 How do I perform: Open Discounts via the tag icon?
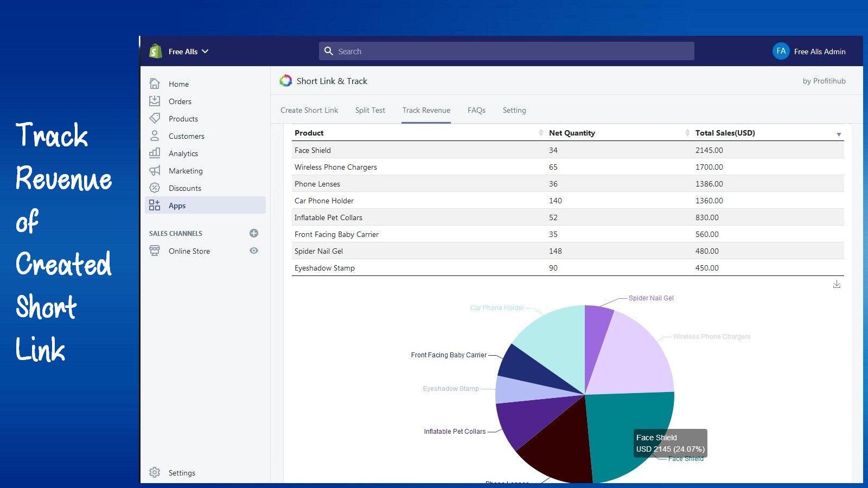tap(155, 188)
